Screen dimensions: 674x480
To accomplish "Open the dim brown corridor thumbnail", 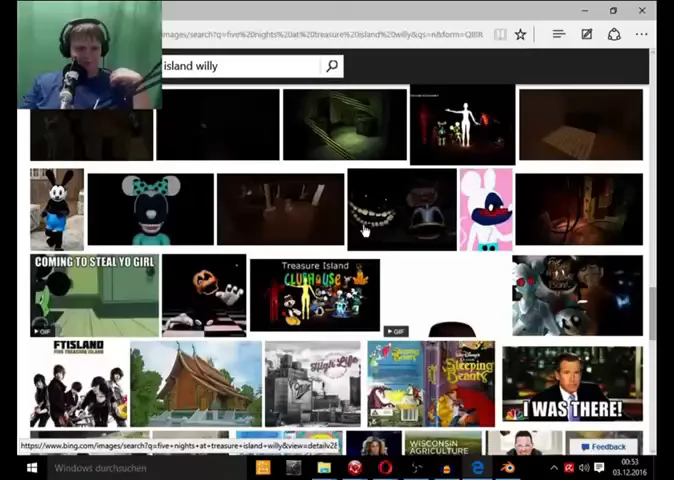I will click(x=281, y=209).
